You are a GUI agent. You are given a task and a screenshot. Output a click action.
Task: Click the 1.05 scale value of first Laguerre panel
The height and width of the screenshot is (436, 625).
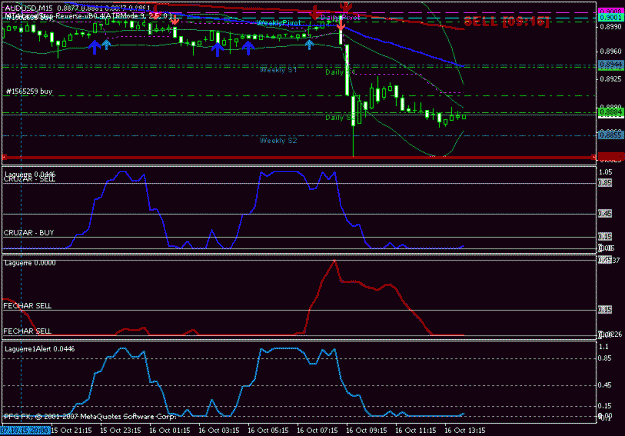click(x=605, y=172)
